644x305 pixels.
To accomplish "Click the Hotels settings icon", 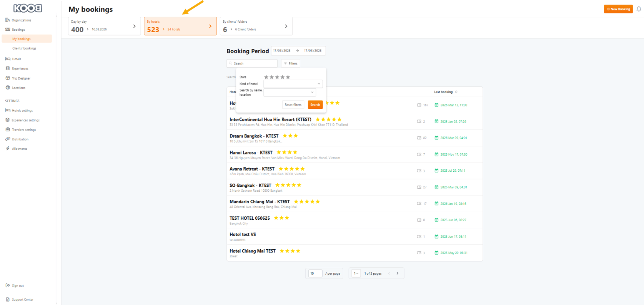I will 8,110.
